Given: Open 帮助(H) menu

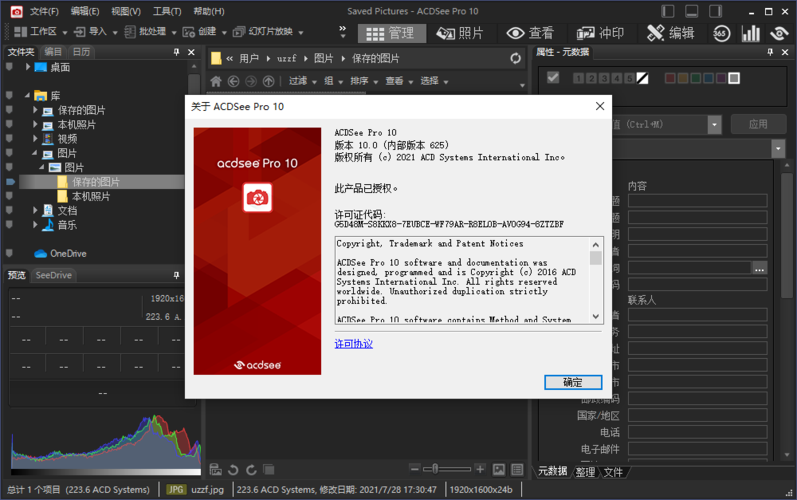Looking at the screenshot, I should [209, 11].
